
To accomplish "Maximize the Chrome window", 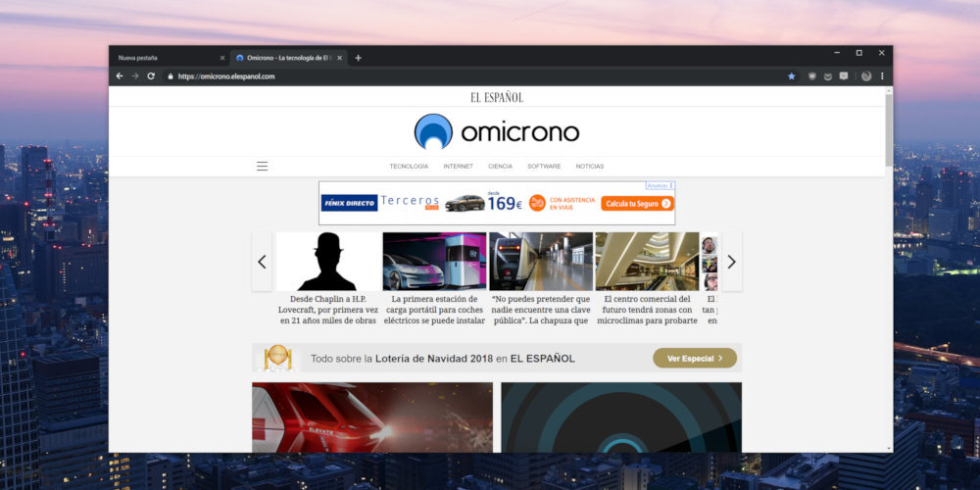I will click(x=859, y=53).
